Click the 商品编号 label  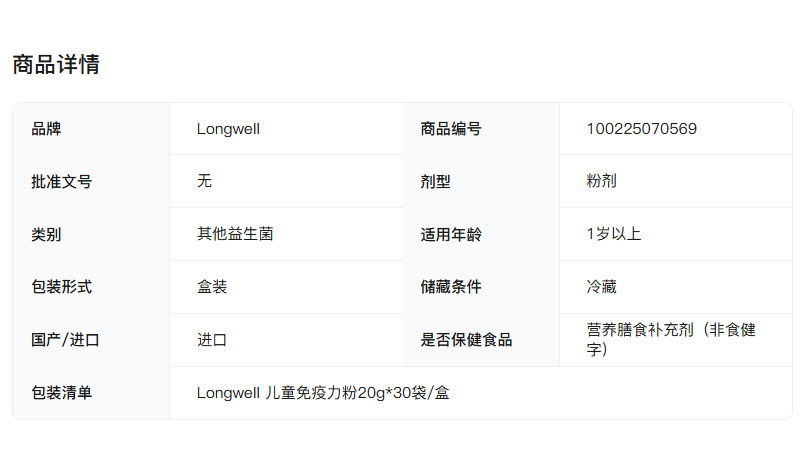451,129
